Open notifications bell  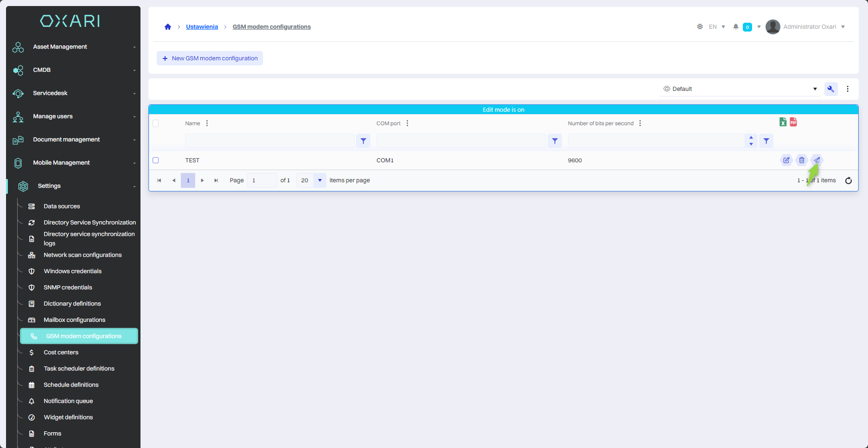click(735, 27)
